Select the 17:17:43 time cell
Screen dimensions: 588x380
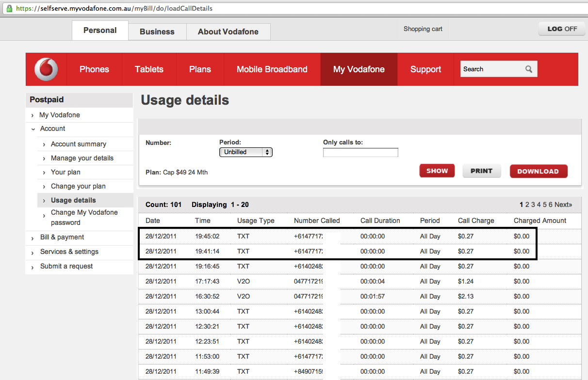207,282
